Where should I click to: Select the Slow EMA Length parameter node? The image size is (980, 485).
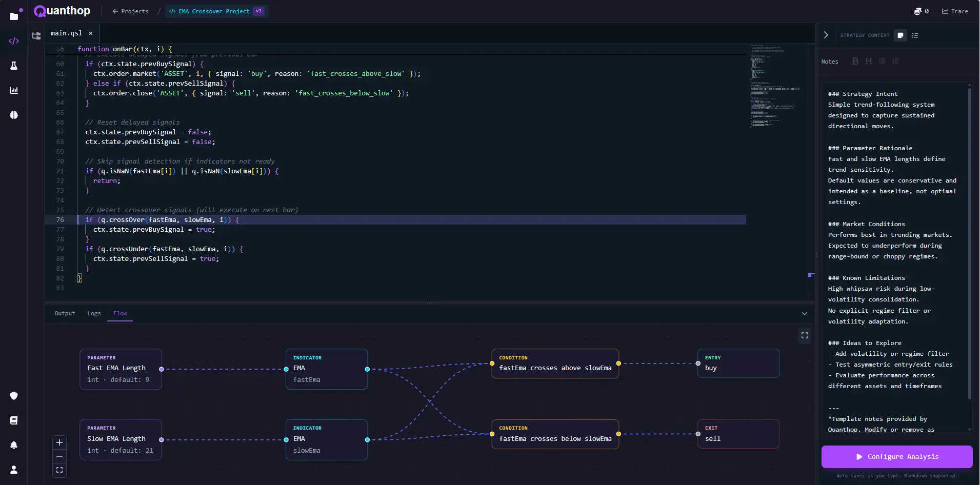coord(121,440)
